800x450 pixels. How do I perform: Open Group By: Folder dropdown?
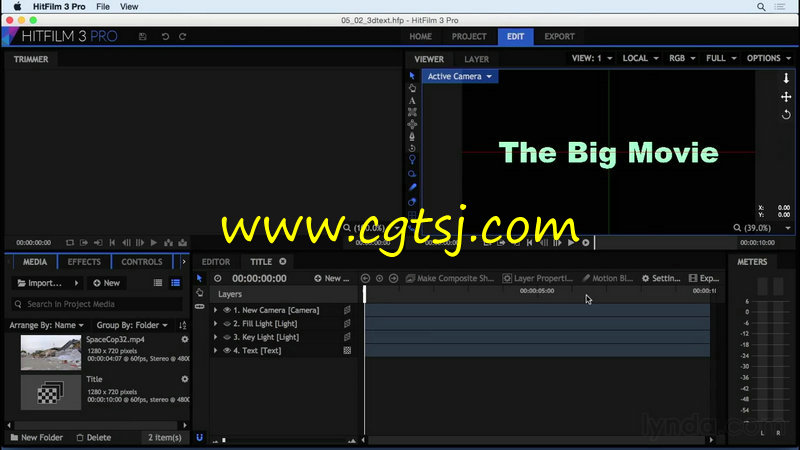[x=132, y=325]
